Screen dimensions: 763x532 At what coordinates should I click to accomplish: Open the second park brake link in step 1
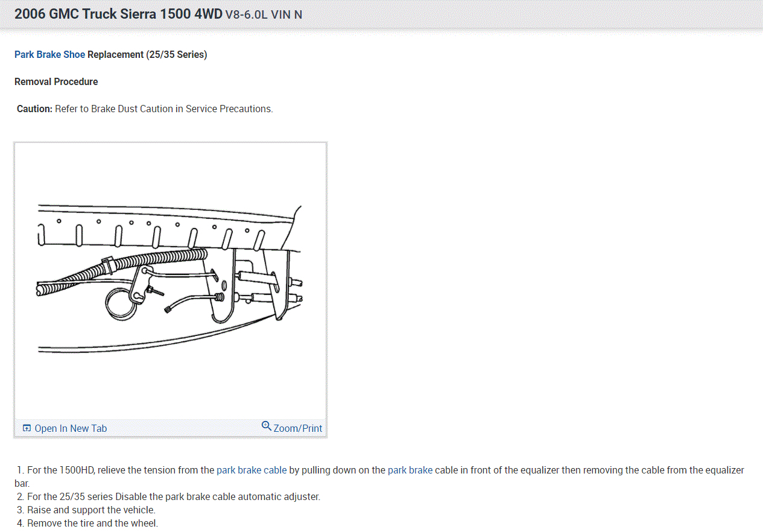(410, 470)
